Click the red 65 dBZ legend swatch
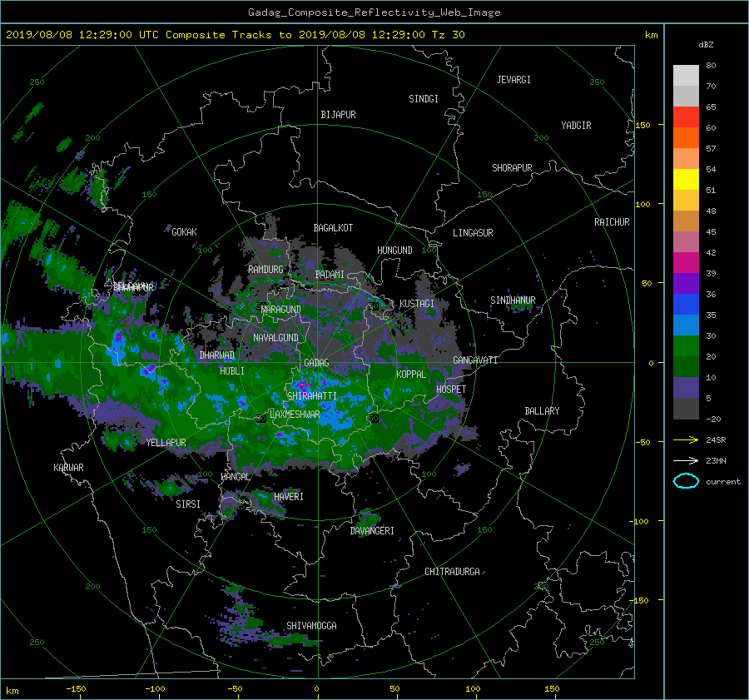749x700 pixels. 686,117
